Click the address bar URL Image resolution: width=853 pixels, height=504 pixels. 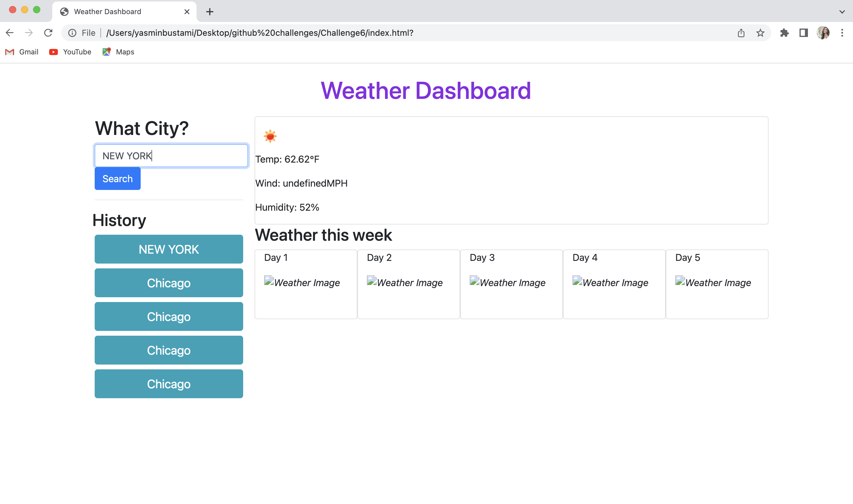pos(260,33)
